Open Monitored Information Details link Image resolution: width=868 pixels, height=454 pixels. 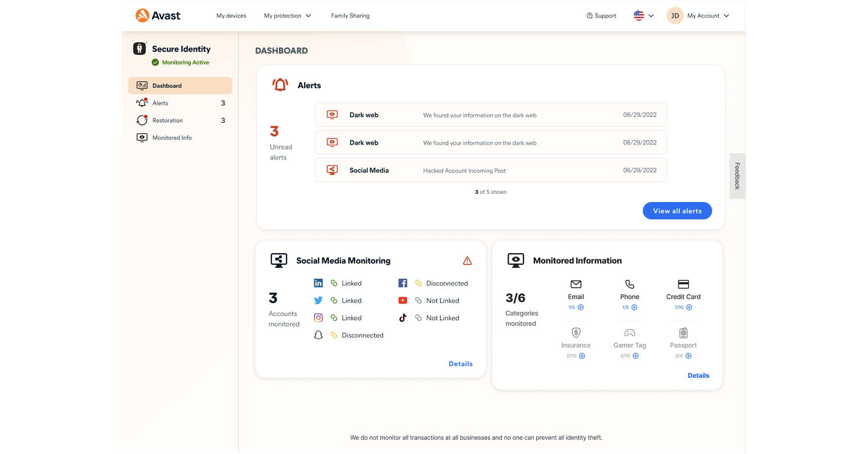(699, 376)
